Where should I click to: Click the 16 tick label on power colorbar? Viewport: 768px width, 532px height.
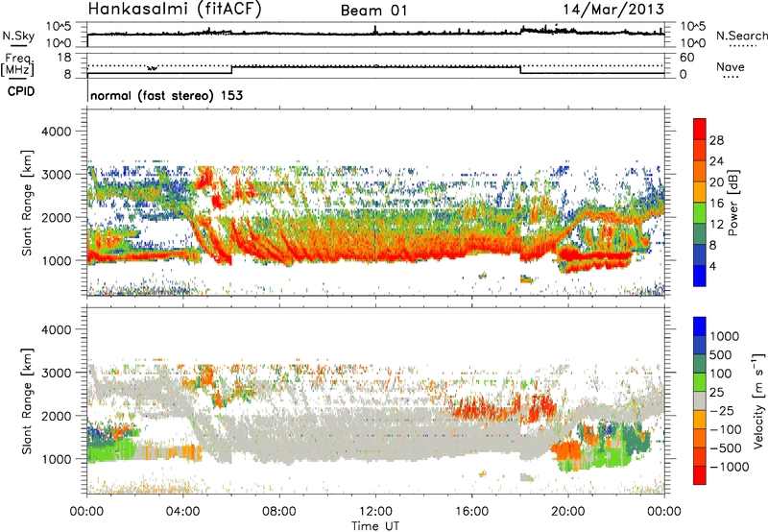pos(716,204)
